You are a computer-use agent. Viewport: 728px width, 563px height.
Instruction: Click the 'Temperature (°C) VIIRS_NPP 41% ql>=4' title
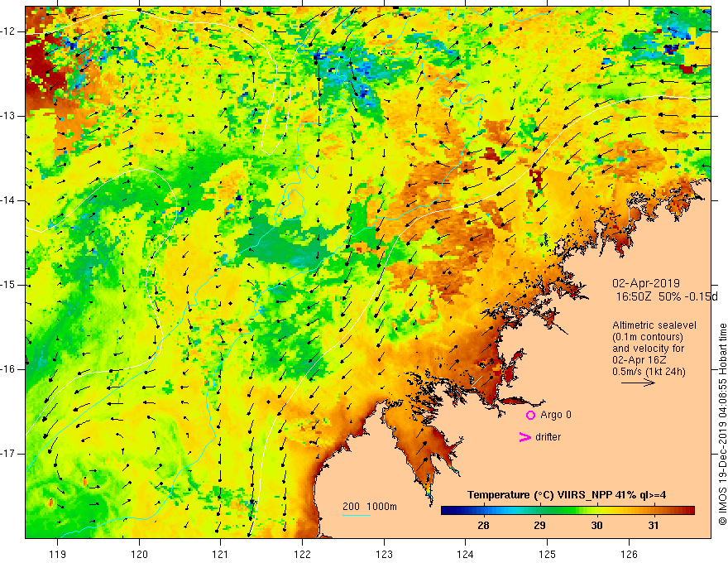point(567,495)
